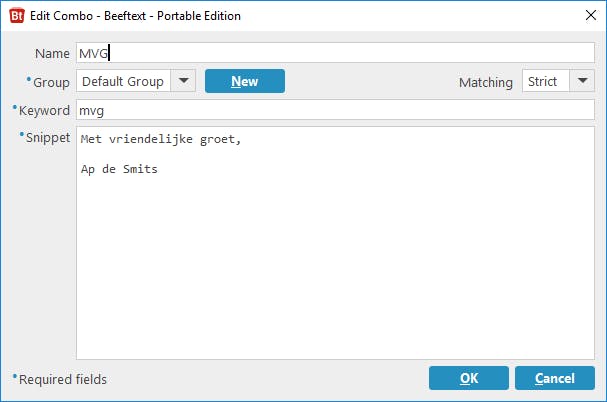The height and width of the screenshot is (402, 607).
Task: Click the Keyword field containing mvg
Action: pyautogui.click(x=335, y=110)
